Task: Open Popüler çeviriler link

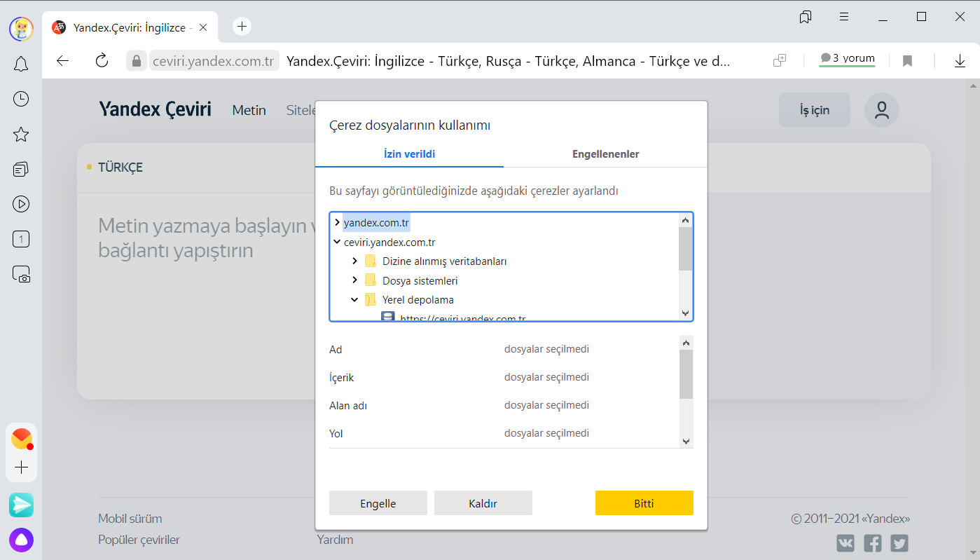Action: coord(139,540)
